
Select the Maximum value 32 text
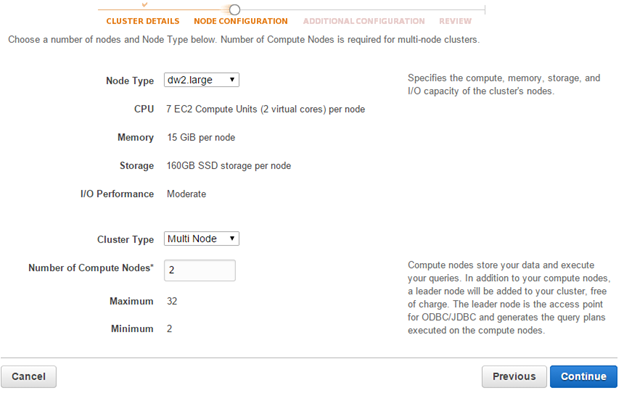coord(172,301)
